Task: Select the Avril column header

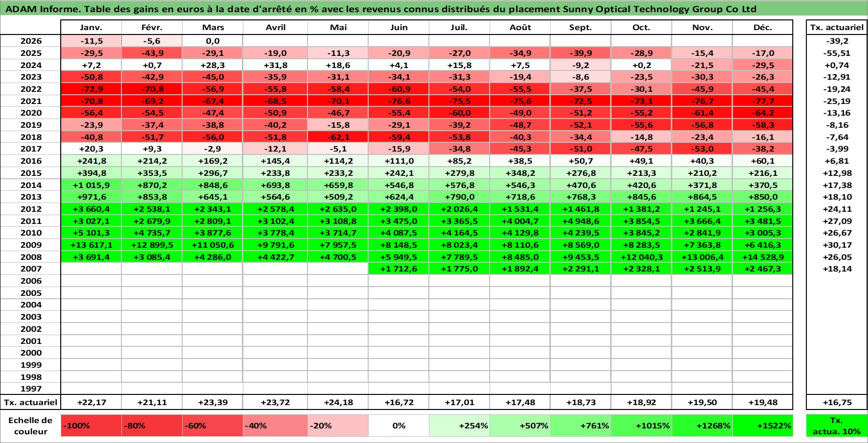Action: point(275,28)
